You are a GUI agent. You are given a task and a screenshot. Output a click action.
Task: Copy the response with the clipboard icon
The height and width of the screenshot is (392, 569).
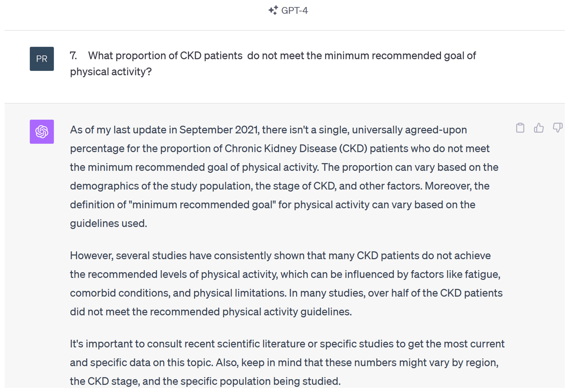[520, 128]
